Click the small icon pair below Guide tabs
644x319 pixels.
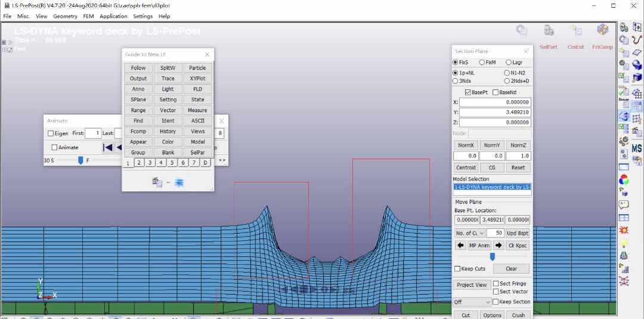[168, 182]
